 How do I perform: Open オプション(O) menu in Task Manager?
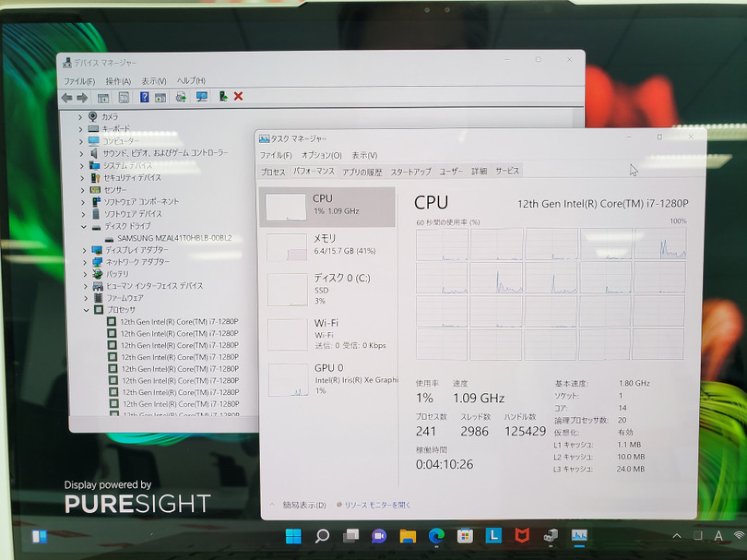(x=322, y=155)
